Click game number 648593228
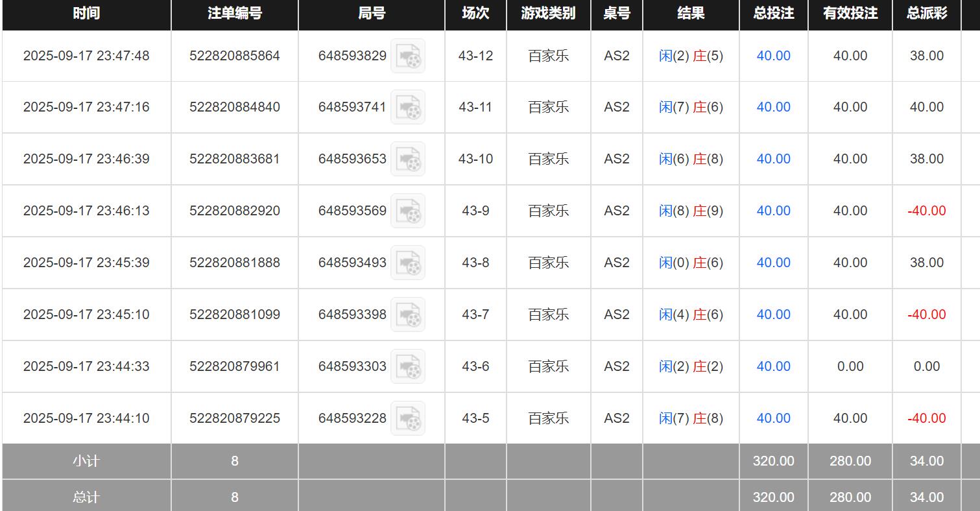The height and width of the screenshot is (511, 980). pyautogui.click(x=352, y=418)
